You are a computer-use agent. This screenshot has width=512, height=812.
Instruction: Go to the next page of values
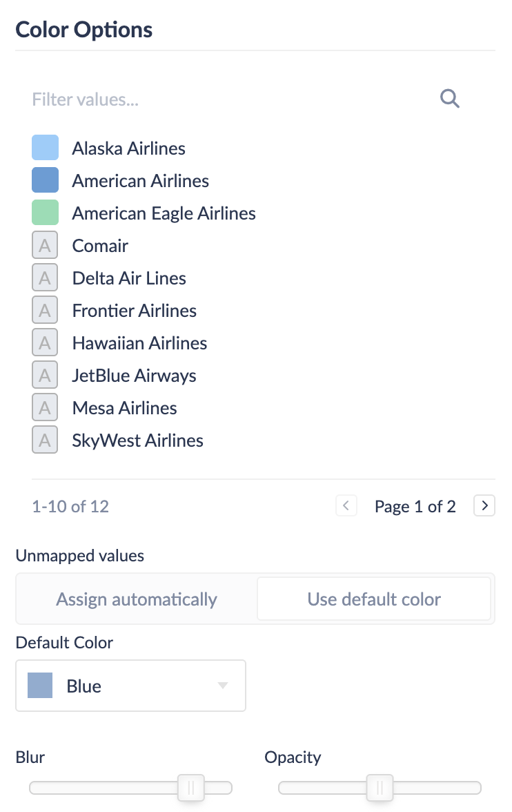pyautogui.click(x=484, y=506)
